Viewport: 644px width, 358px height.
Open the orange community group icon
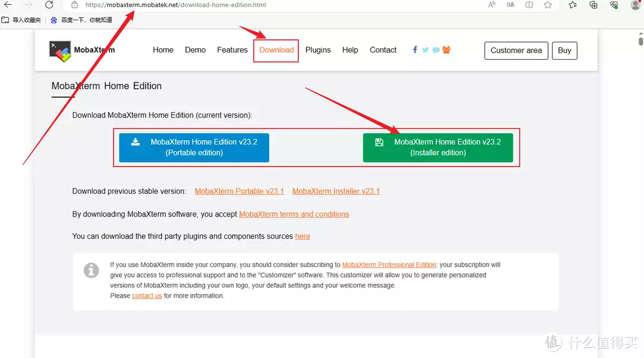447,50
